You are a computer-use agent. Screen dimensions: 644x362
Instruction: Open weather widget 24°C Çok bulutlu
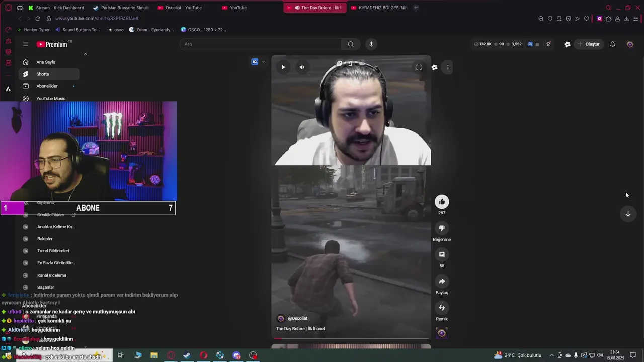pos(518,355)
